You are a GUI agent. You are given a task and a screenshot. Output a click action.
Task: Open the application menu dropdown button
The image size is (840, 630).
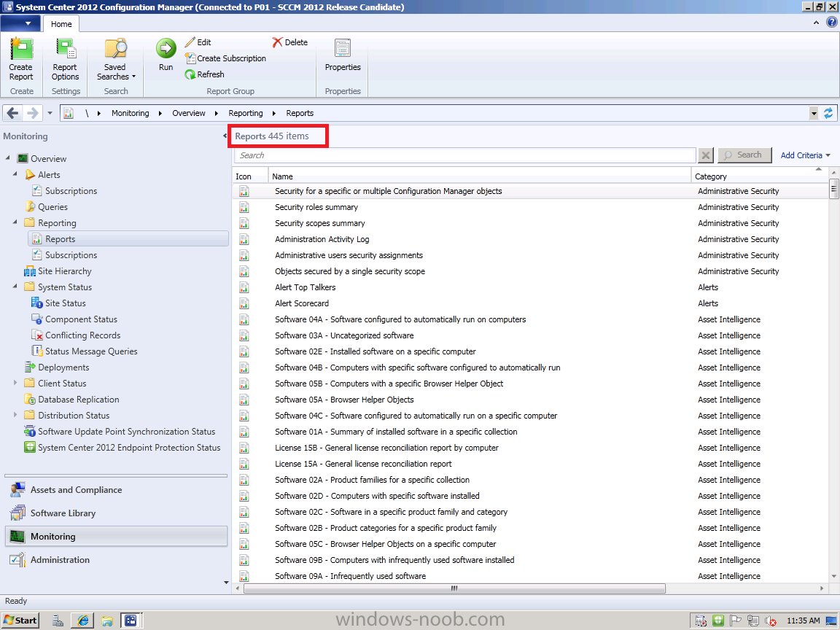[21, 23]
